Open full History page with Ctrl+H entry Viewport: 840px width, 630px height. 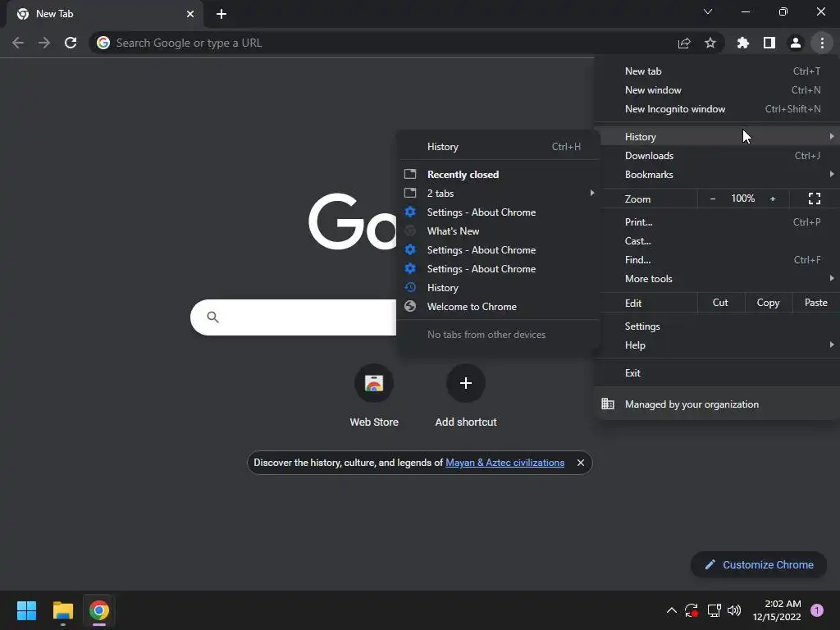(x=498, y=147)
